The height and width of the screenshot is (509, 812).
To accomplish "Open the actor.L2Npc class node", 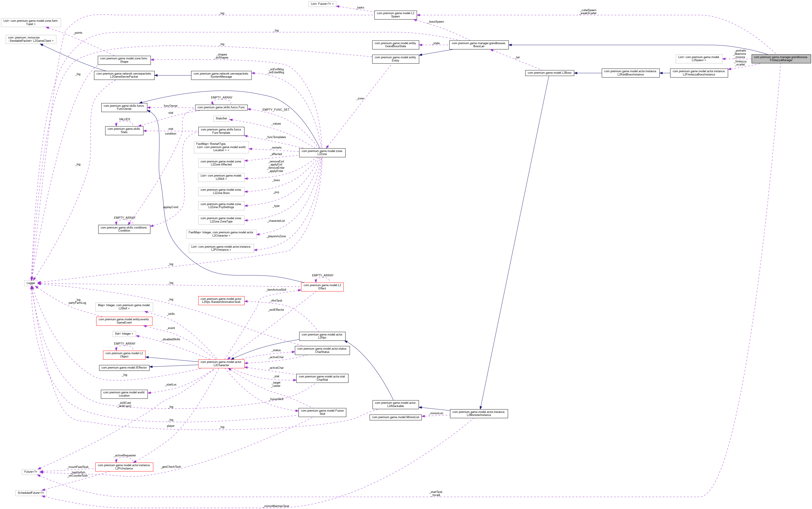I will 322,336.
